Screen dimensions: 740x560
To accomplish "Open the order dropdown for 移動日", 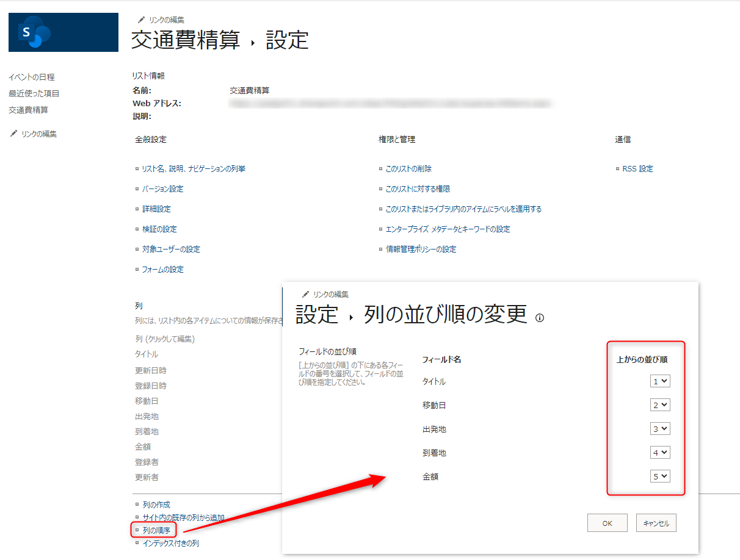I will 660,405.
